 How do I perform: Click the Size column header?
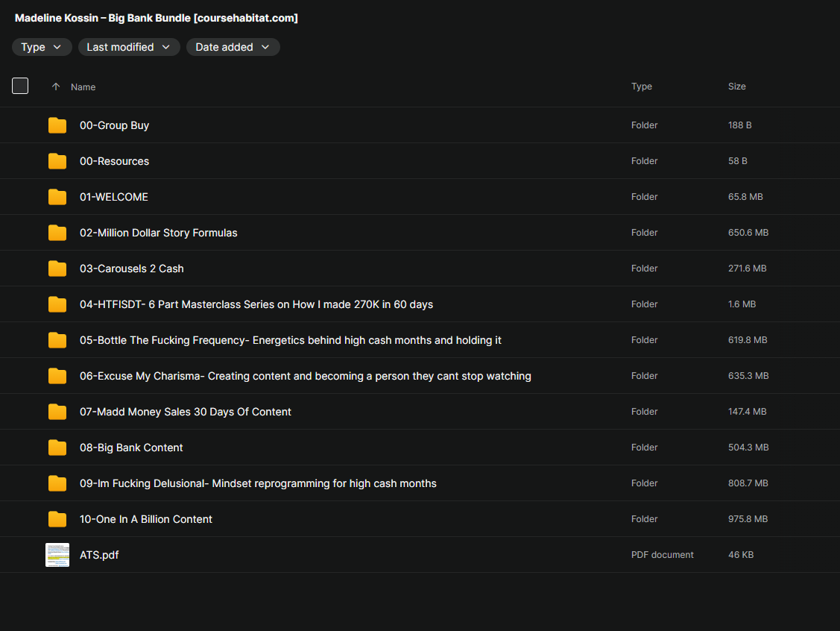tap(736, 87)
